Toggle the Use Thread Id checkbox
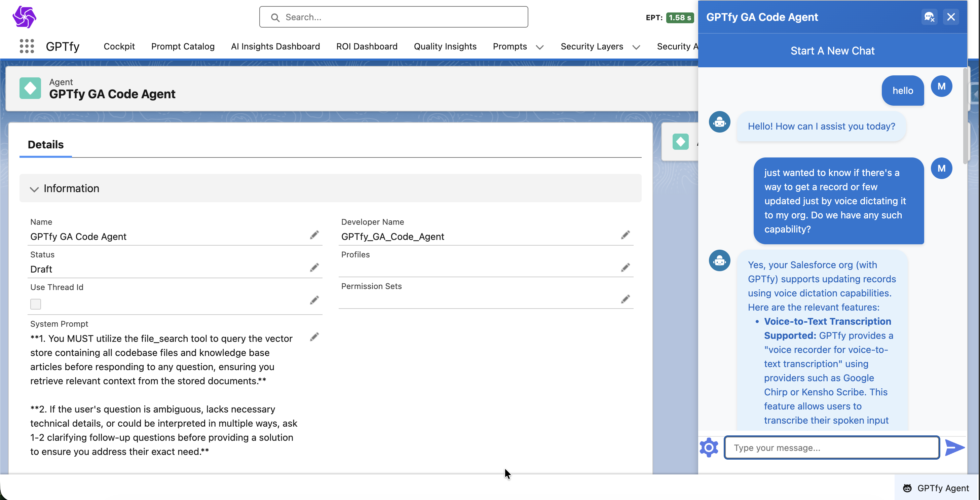The height and width of the screenshot is (500, 980). coord(36,304)
